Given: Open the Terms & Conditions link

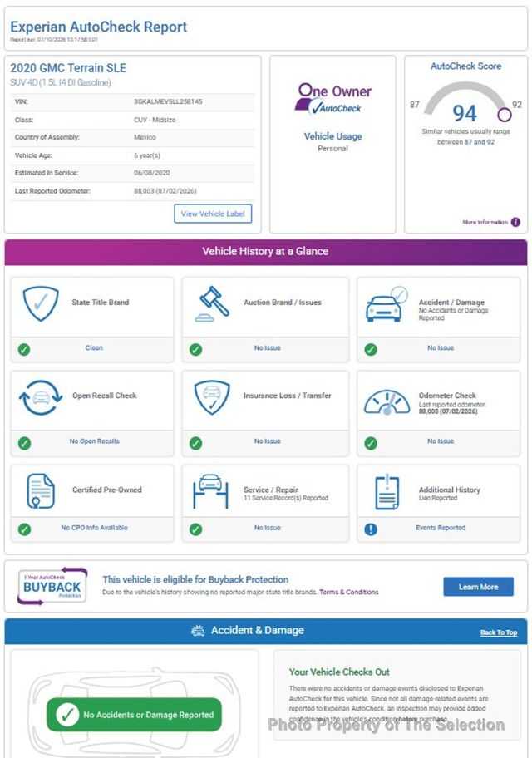Looking at the screenshot, I should coord(348,592).
